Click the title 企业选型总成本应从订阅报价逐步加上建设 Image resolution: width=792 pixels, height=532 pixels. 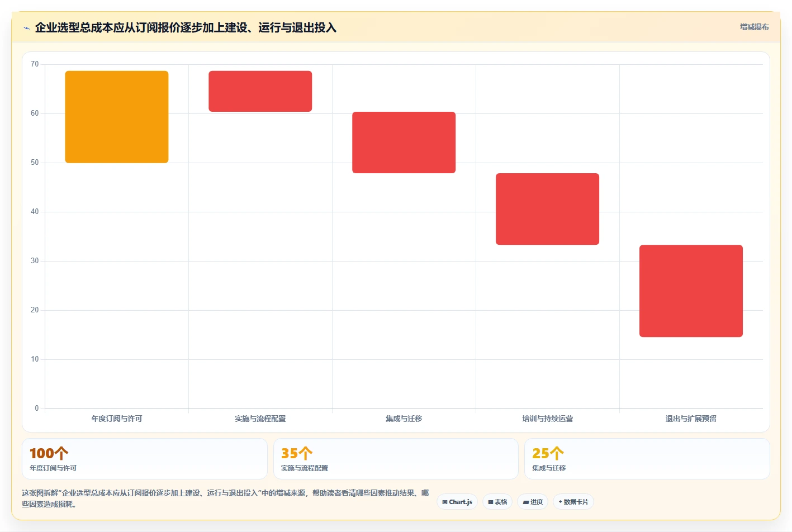click(x=186, y=27)
